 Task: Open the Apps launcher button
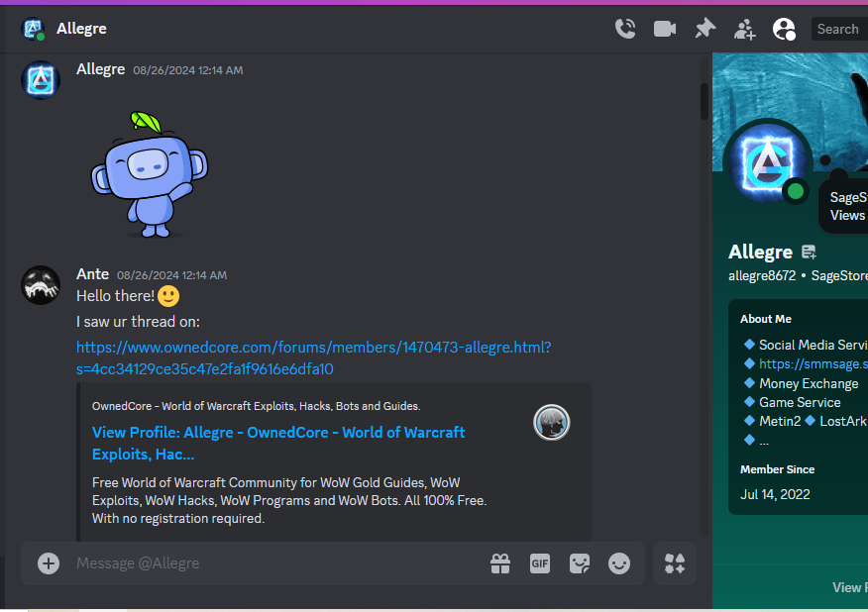point(674,563)
